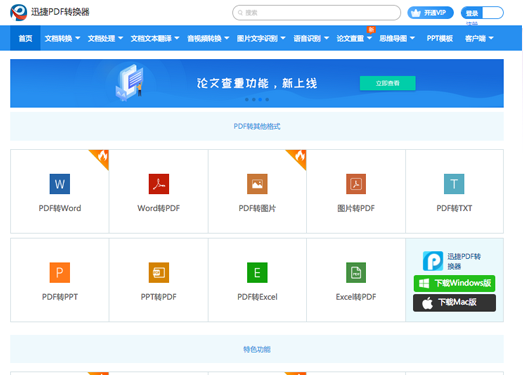Click the 论文查重功能,新上线 banner text

point(257,83)
